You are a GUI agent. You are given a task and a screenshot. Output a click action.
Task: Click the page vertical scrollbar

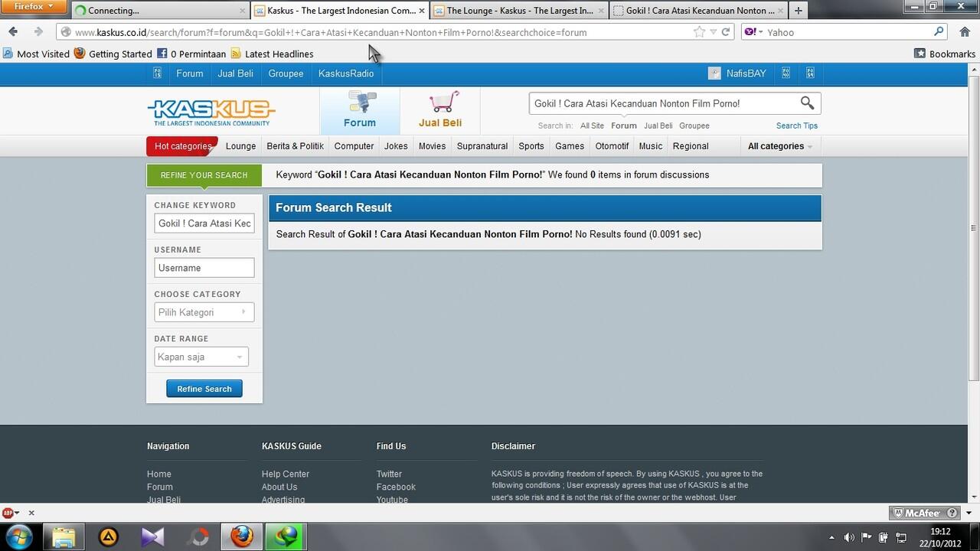(x=974, y=227)
